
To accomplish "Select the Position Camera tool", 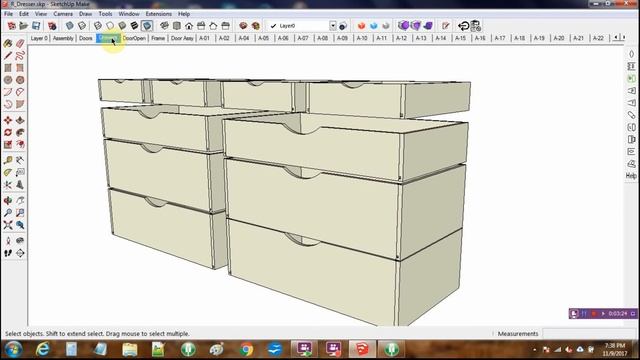I will (8, 241).
